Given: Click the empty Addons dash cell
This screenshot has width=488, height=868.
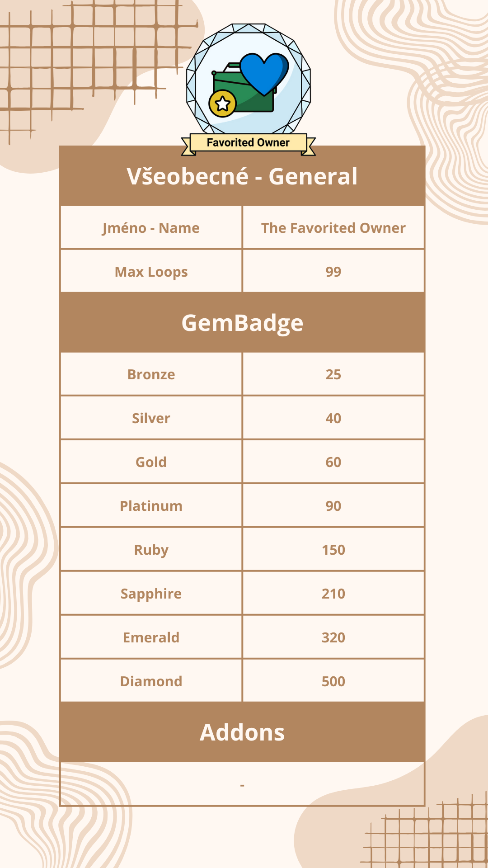Looking at the screenshot, I should pos(242,785).
